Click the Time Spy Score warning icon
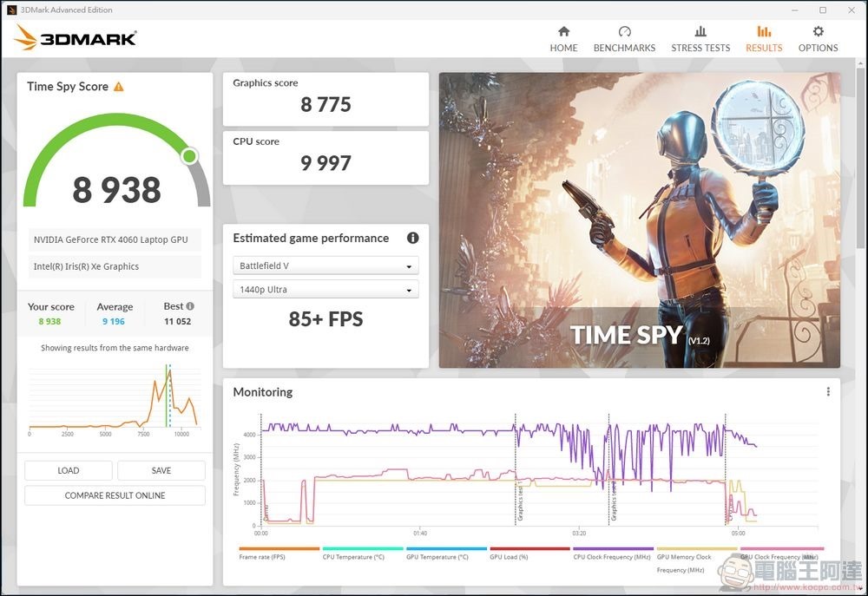This screenshot has width=868, height=596. click(x=118, y=87)
